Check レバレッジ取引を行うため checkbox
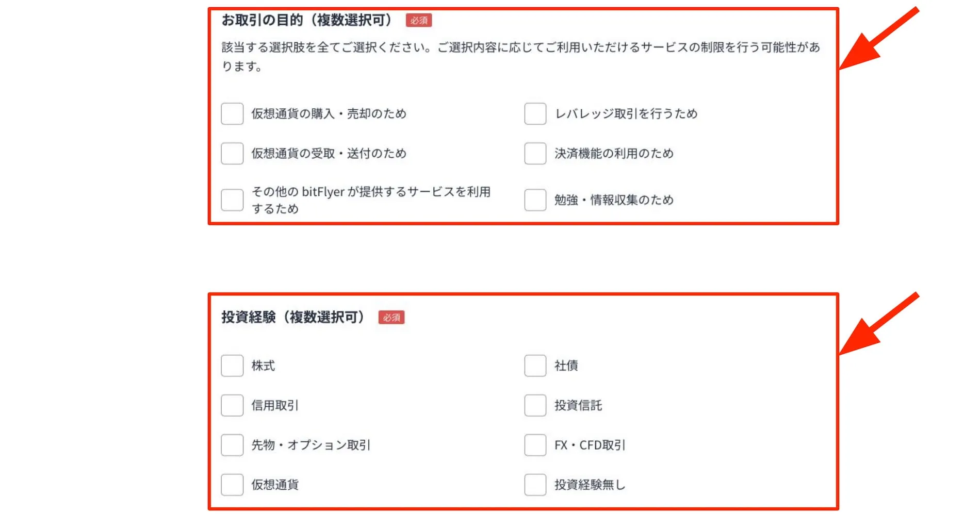Viewport: 980px width, 514px height. [x=534, y=113]
